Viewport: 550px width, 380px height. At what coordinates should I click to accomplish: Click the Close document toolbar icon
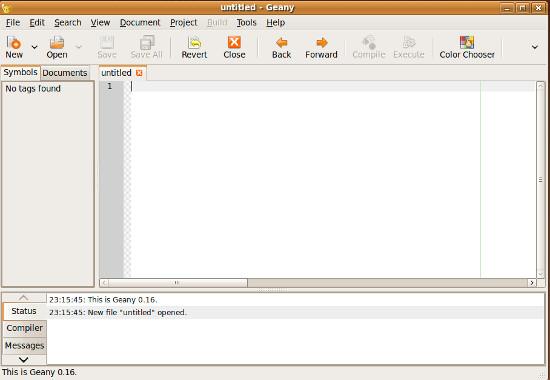coord(234,43)
